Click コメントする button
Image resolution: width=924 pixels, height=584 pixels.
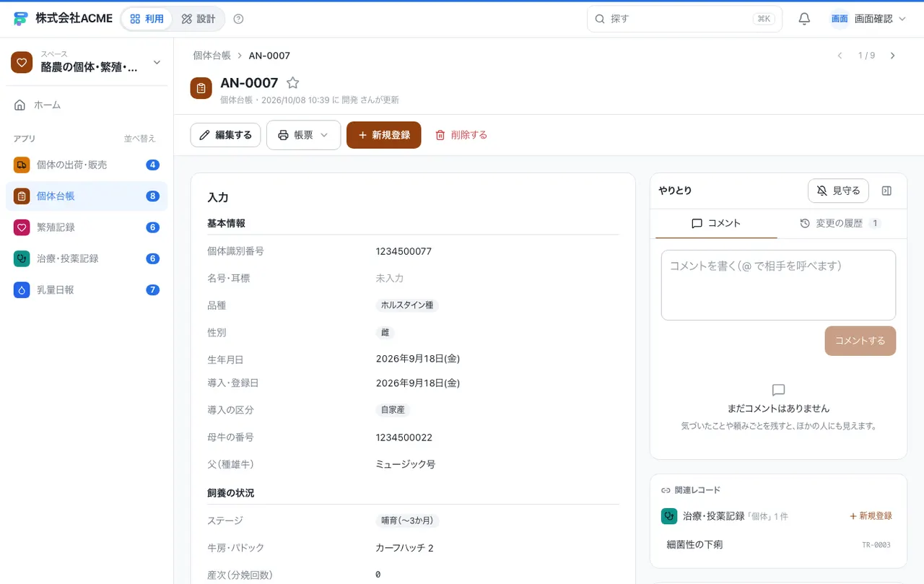(860, 341)
